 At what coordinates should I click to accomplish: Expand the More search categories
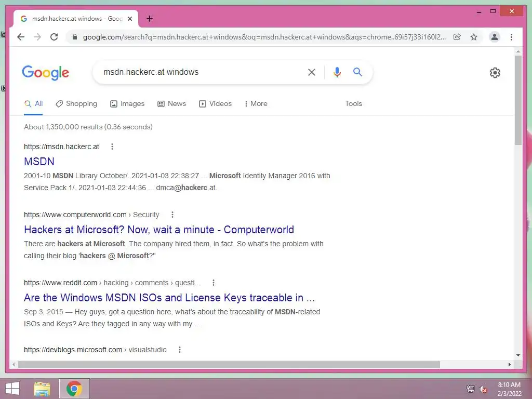(x=256, y=104)
